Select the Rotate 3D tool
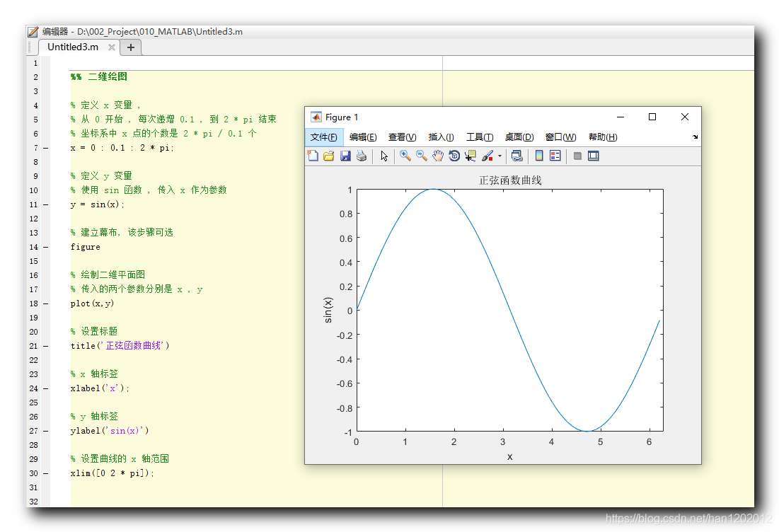Image resolution: width=779 pixels, height=532 pixels. point(454,156)
